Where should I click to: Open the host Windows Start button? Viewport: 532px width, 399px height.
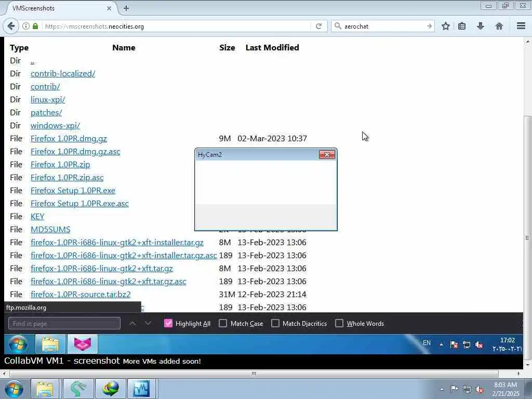(x=14, y=389)
